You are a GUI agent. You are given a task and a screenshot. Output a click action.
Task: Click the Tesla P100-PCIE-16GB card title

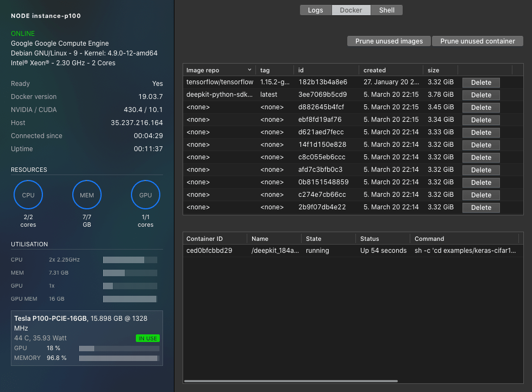(51, 319)
